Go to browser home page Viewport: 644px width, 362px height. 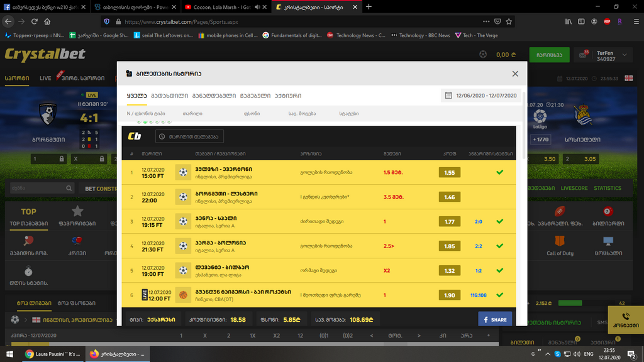point(47,21)
